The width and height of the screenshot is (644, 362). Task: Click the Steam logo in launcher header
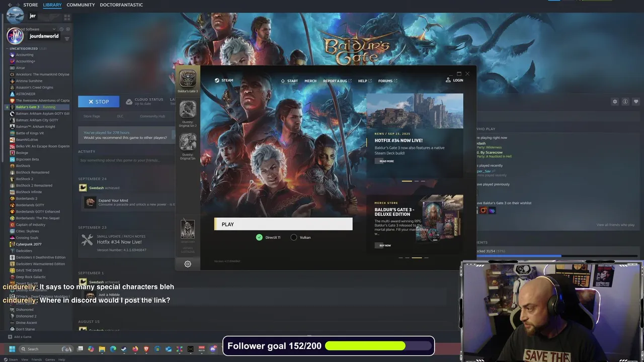(217, 80)
